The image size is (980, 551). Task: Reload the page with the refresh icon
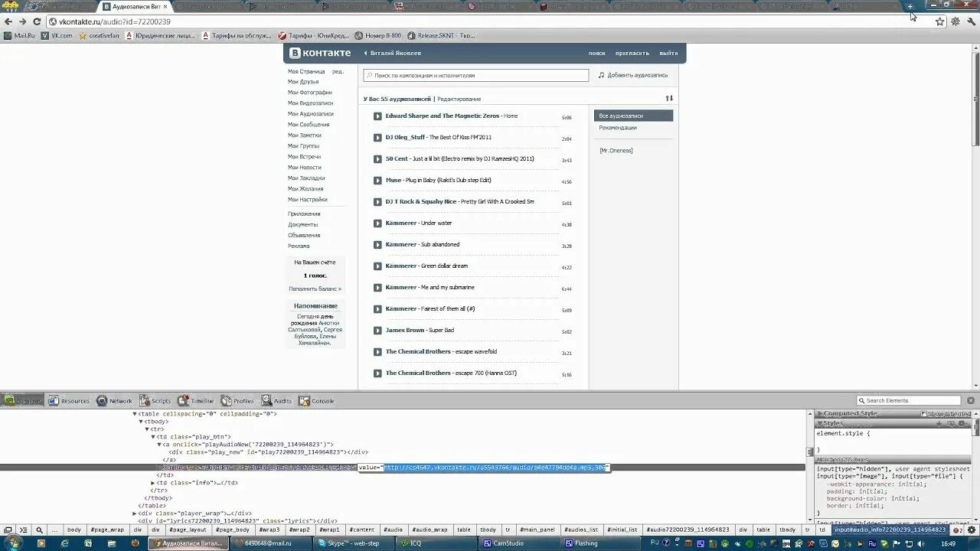[x=36, y=21]
